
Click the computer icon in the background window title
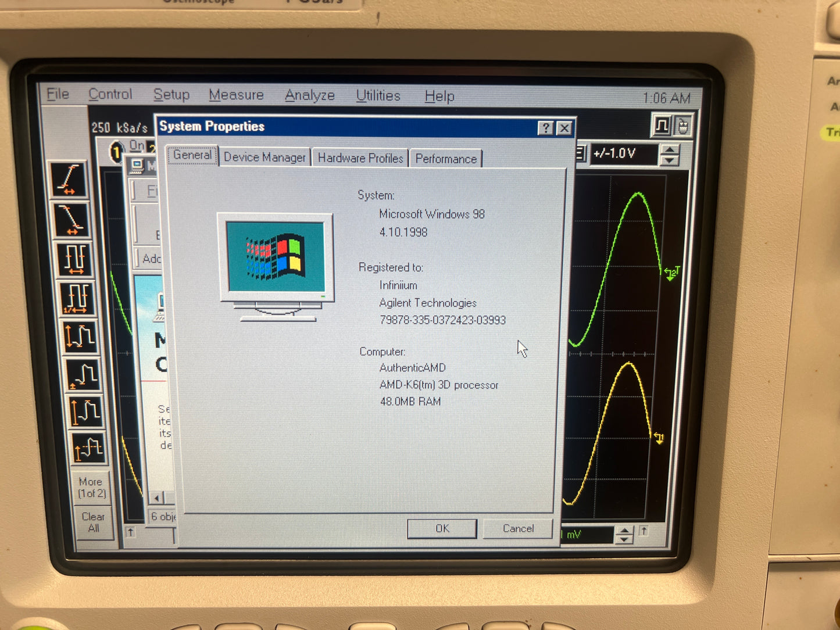[137, 166]
